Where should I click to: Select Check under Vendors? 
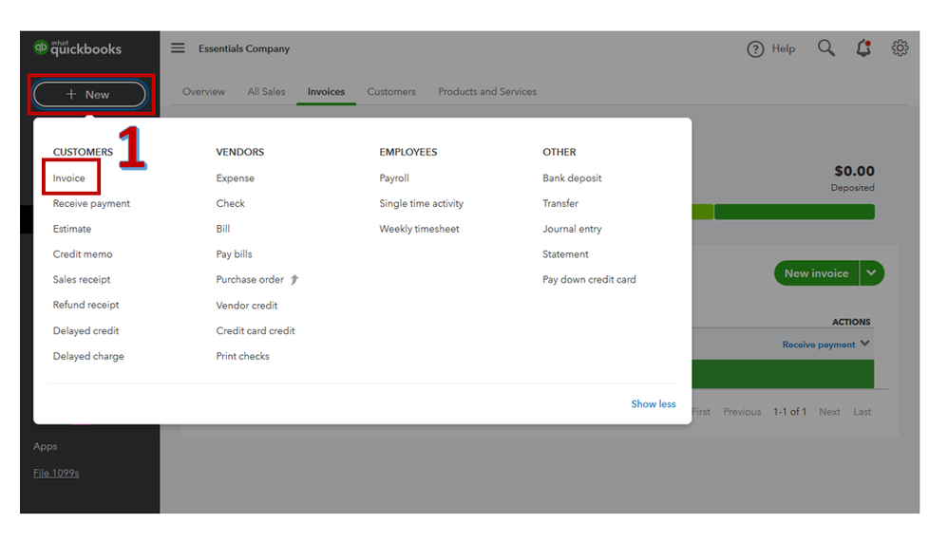pyautogui.click(x=230, y=203)
